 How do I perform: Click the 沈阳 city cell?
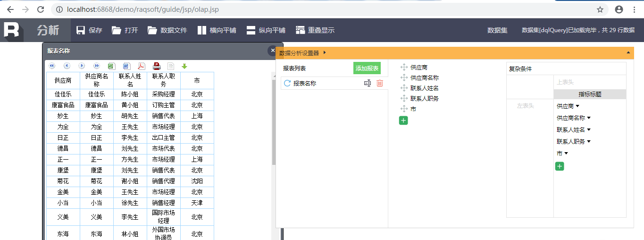coord(197,181)
